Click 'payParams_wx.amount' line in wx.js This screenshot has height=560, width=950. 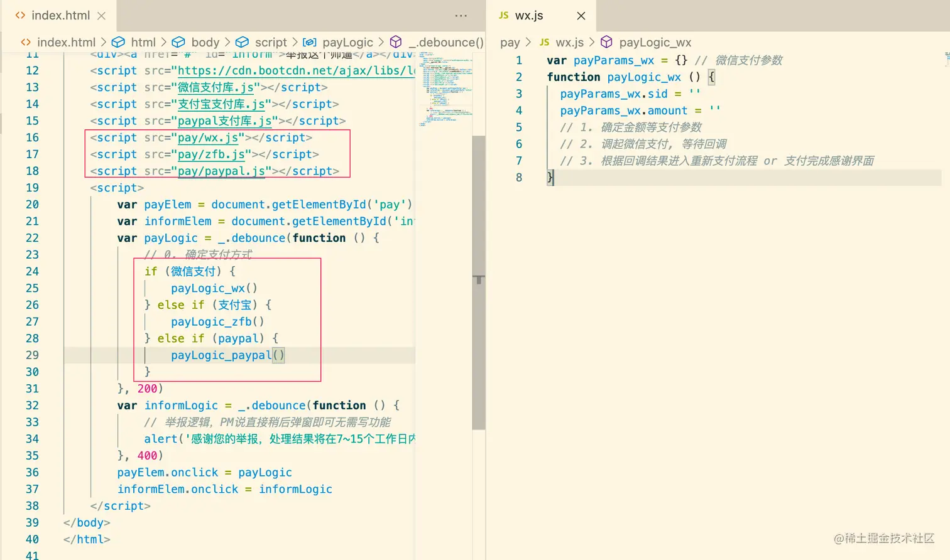[640, 110]
